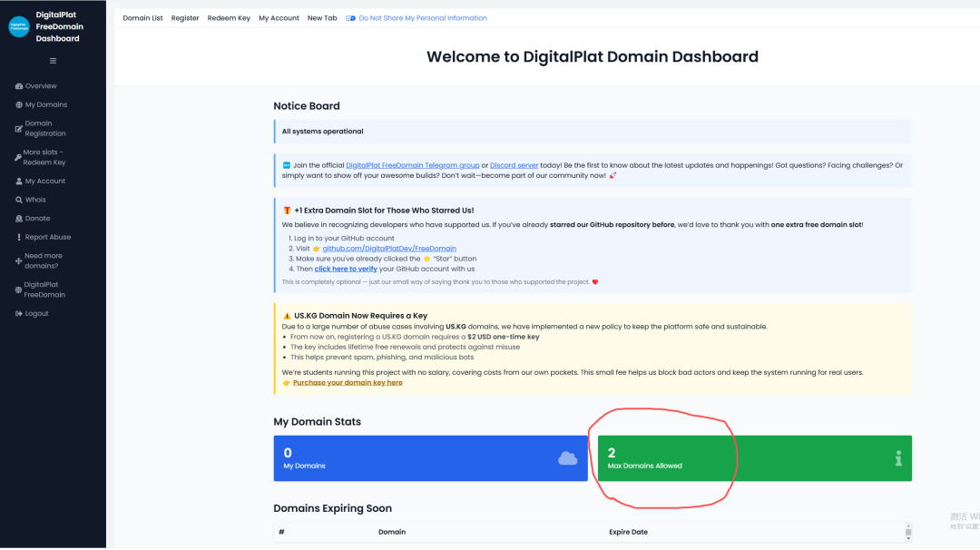Click the Domain Registration edit icon
980x550 pixels.
(19, 129)
